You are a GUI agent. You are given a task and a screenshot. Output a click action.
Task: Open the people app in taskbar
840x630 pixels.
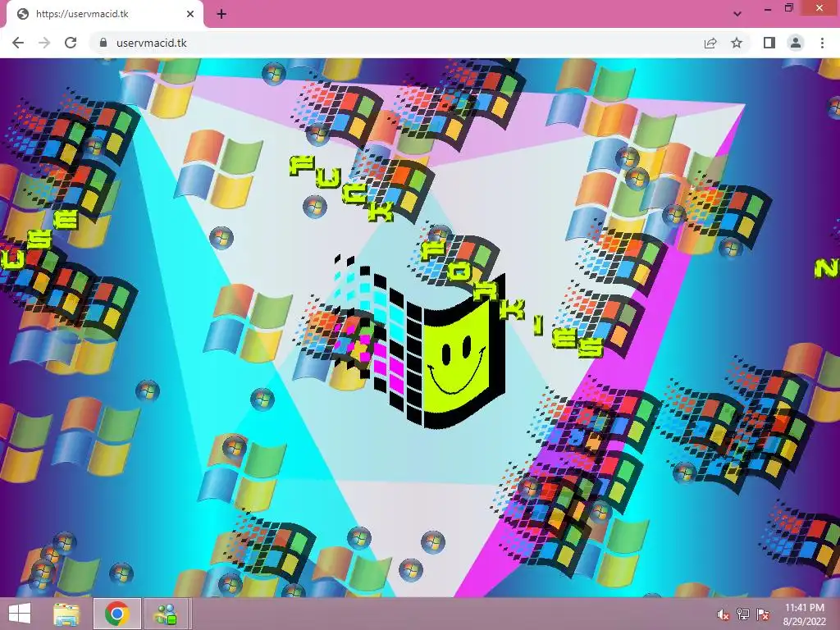(x=166, y=614)
